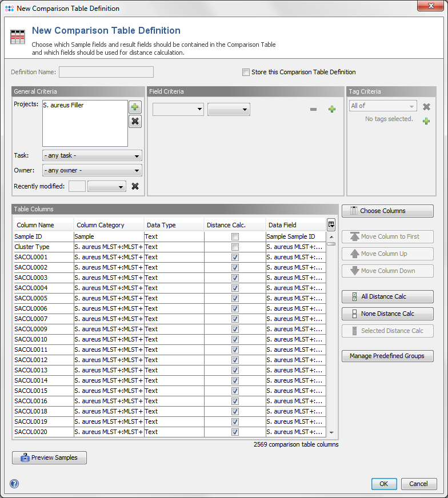Add a project with the green plus
Screen dimensions: 448x498
(135, 107)
